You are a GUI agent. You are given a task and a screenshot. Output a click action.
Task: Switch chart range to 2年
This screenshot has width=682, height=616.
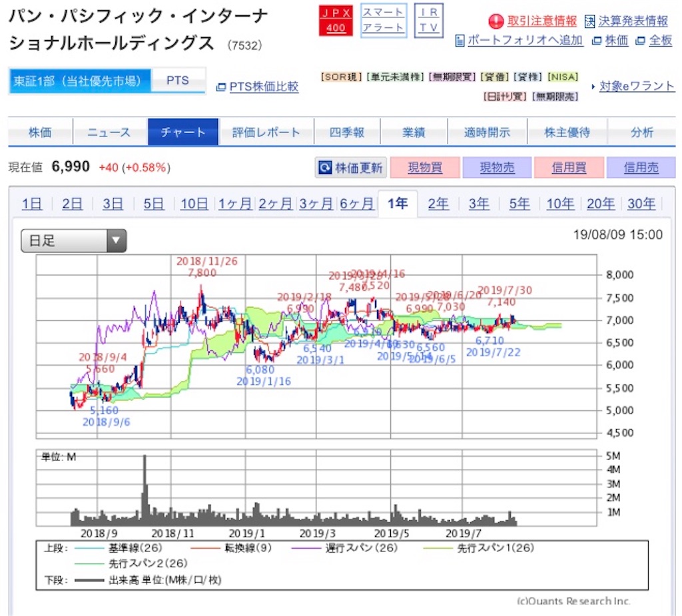(x=438, y=204)
